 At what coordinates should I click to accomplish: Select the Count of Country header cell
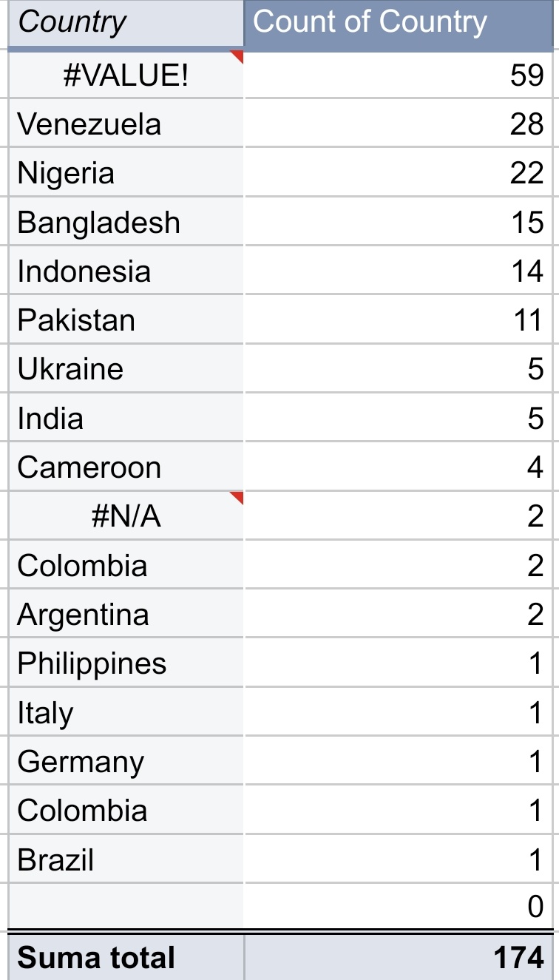point(399,24)
